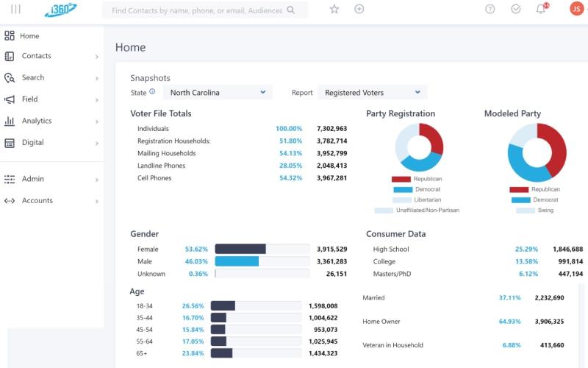Expand the Contacts menu chevron
Image resolution: width=588 pixels, height=368 pixels.
click(97, 57)
